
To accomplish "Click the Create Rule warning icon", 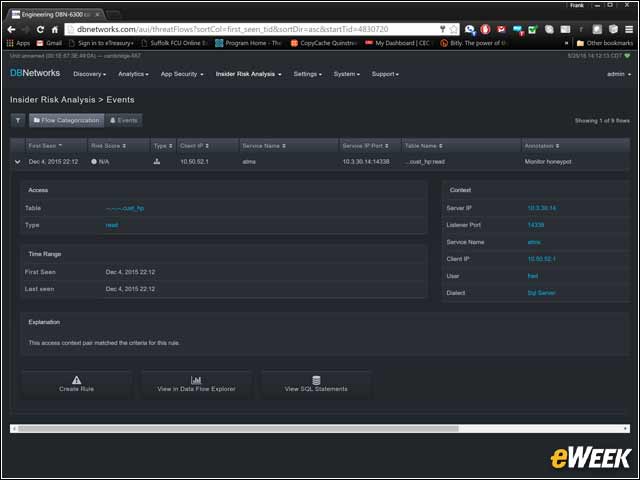I will pyautogui.click(x=76, y=380).
